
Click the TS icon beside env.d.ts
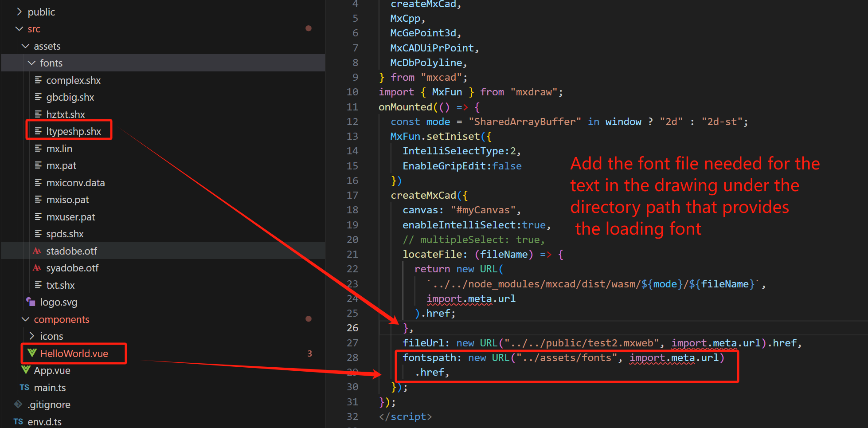[18, 421]
